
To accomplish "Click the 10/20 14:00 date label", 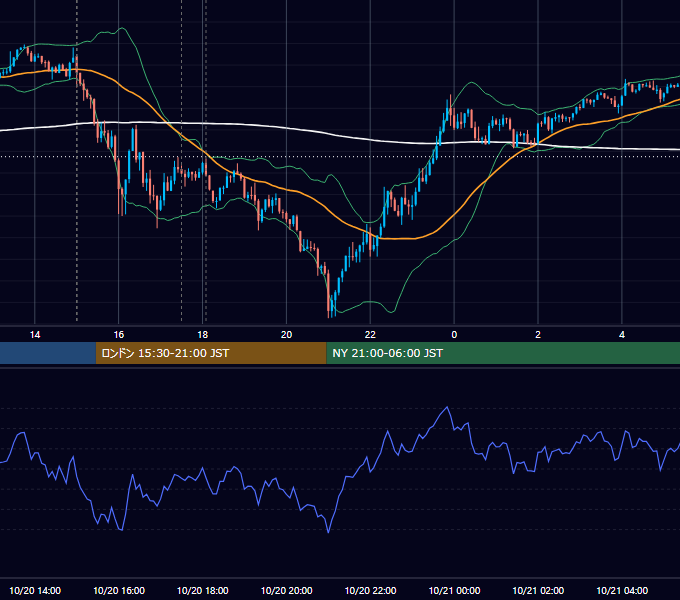I will (x=35, y=590).
